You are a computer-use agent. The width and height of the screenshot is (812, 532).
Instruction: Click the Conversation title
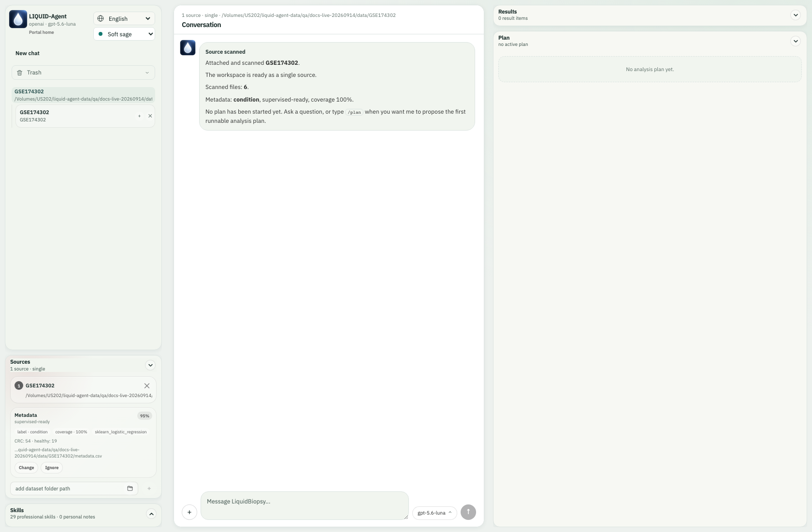tap(202, 25)
